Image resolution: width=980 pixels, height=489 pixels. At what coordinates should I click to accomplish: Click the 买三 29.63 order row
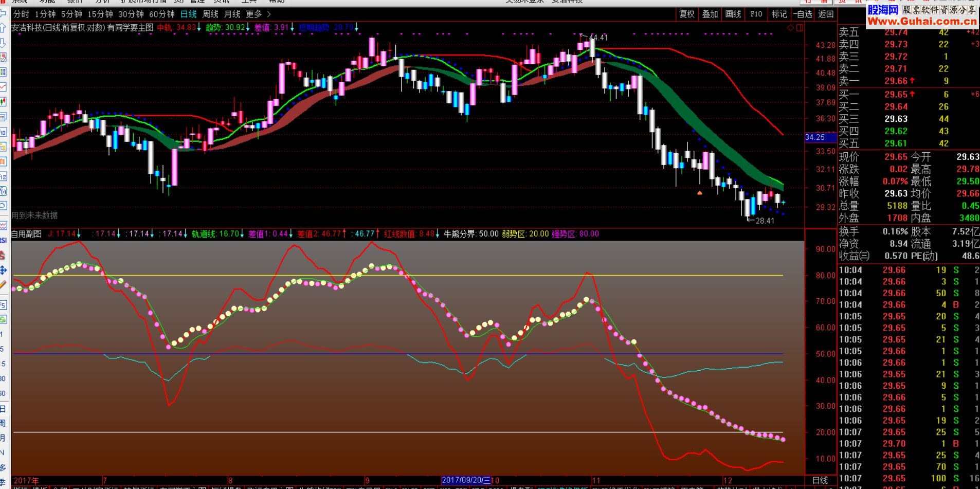click(909, 119)
